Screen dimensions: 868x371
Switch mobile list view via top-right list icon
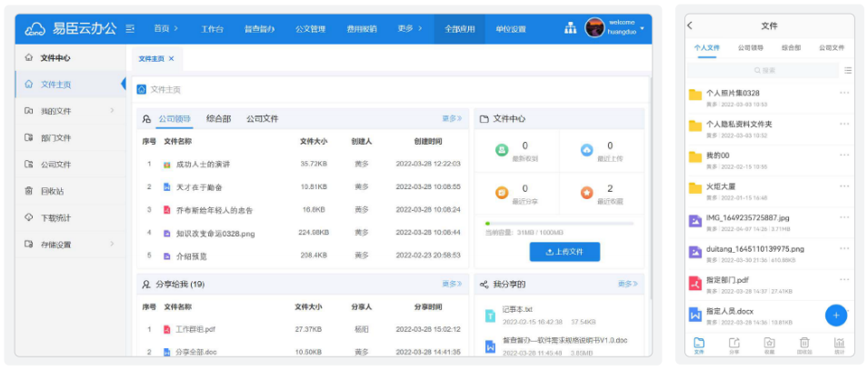pos(847,70)
